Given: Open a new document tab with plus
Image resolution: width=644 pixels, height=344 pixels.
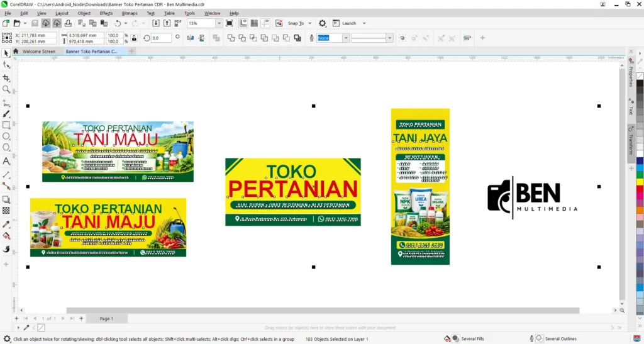Looking at the screenshot, I should click(x=131, y=52).
